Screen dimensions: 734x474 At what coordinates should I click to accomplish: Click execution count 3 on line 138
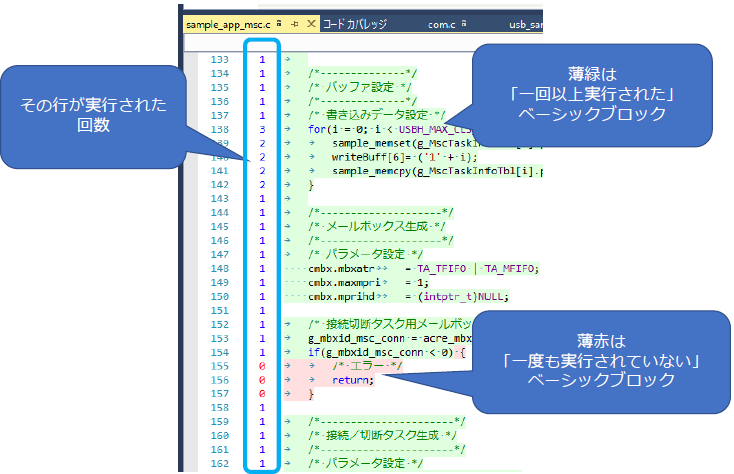(262, 129)
